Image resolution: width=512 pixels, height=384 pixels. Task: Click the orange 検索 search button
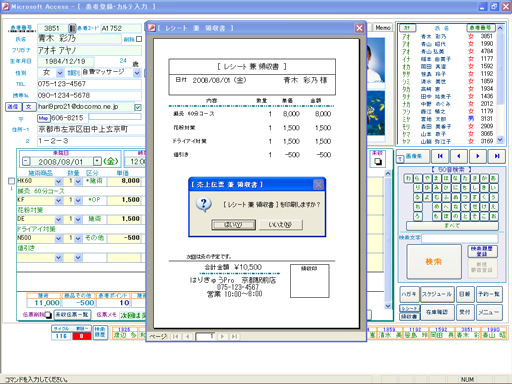pyautogui.click(x=434, y=262)
